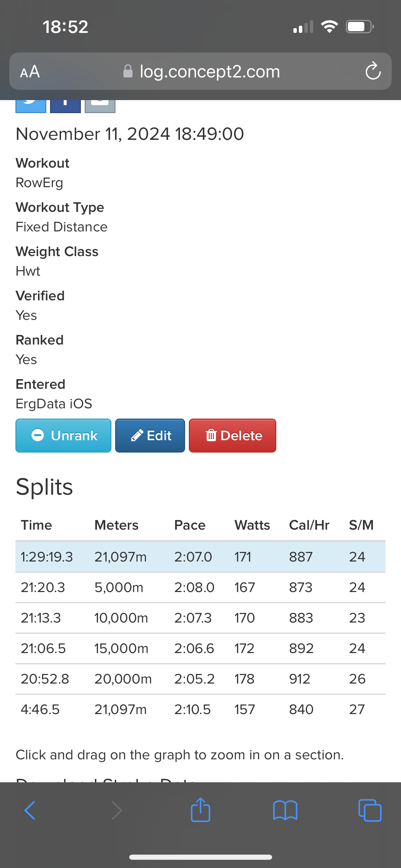
Task: Tap the gray share icon beside Facebook
Action: [x=100, y=106]
